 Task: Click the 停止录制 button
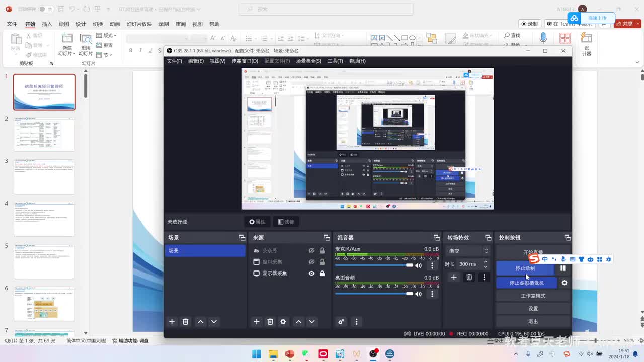pyautogui.click(x=525, y=268)
